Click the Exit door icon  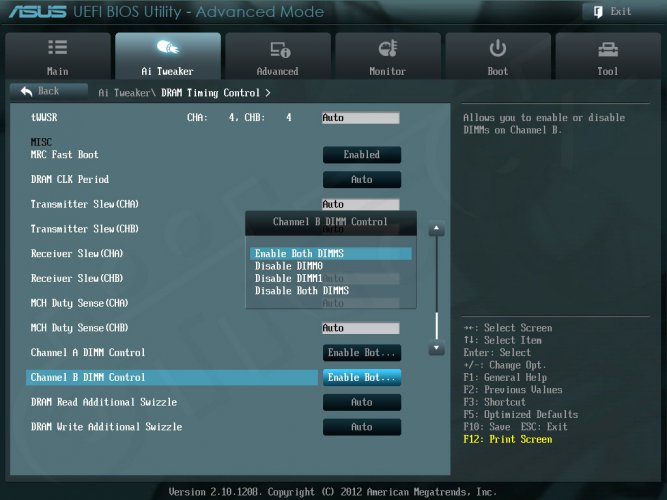tap(598, 12)
